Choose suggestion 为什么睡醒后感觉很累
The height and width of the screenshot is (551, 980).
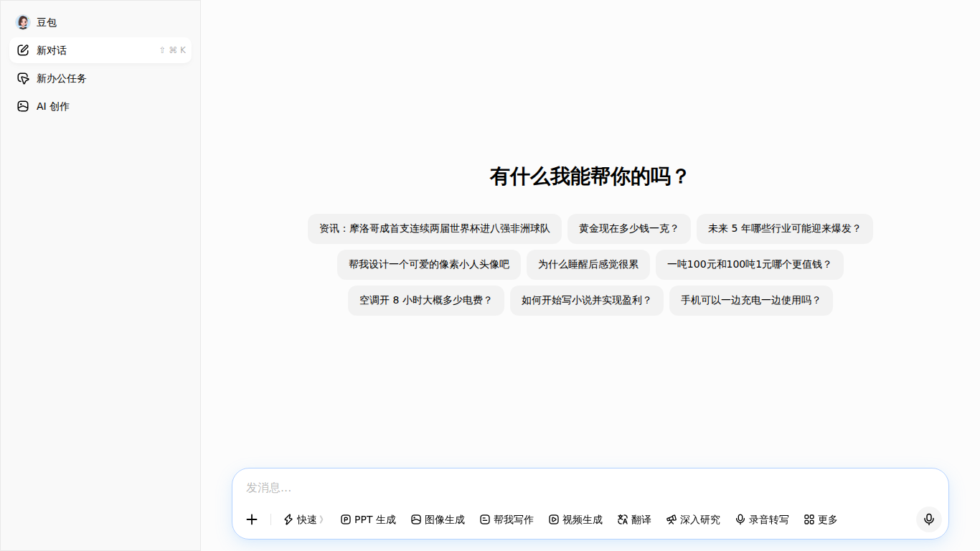(588, 265)
